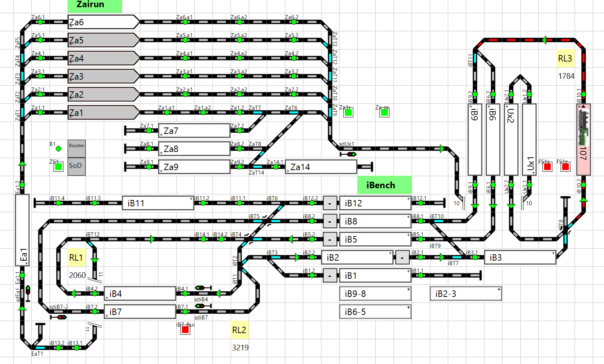The image size is (604, 364).
Task: Toggle the red FS1s output button
Action: click(x=547, y=167)
